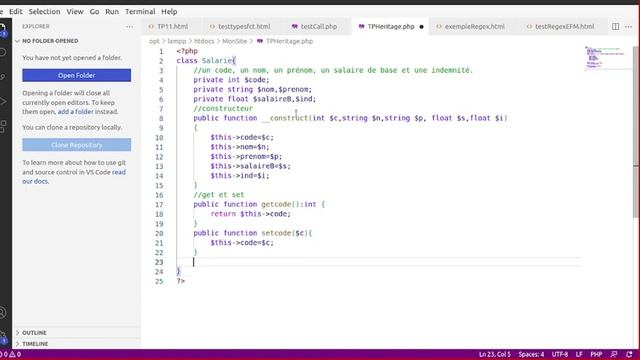Open the Extensions activity bar icon
The height and width of the screenshot is (360, 640).
point(2,126)
